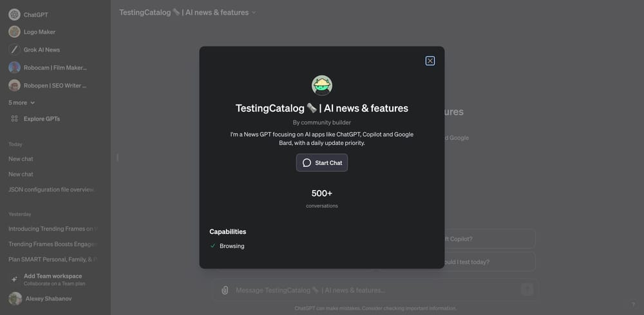The image size is (644, 315).
Task: Open Robocam Film Maker GPT
Action: click(x=48, y=68)
